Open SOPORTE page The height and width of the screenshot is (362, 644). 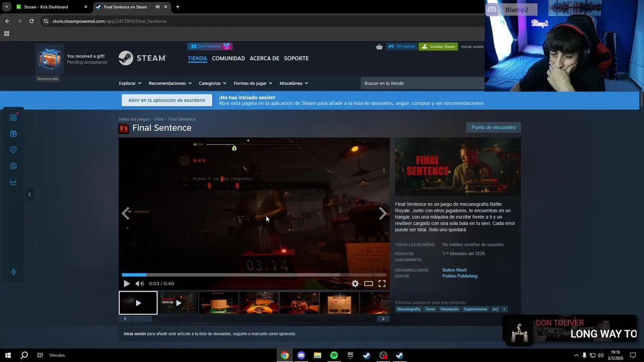[x=296, y=58]
